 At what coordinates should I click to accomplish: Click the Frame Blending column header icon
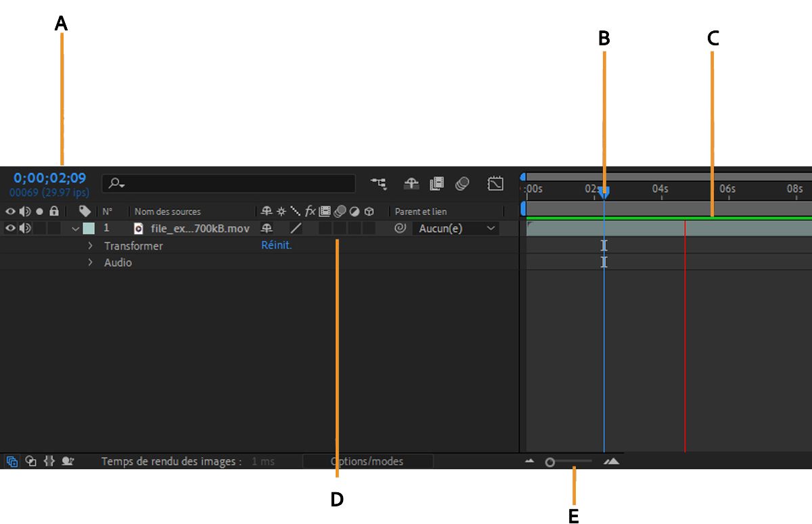[325, 212]
